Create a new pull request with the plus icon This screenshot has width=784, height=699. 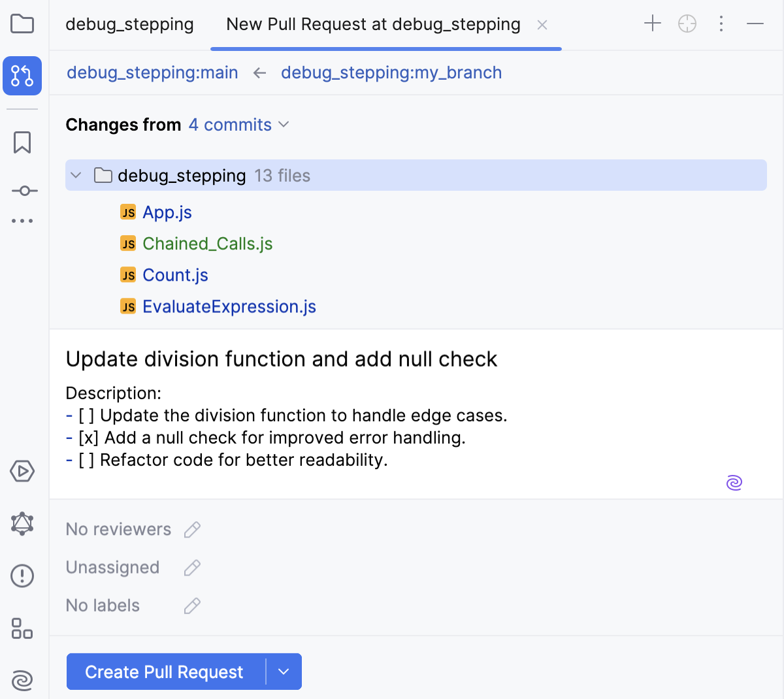[x=652, y=24]
